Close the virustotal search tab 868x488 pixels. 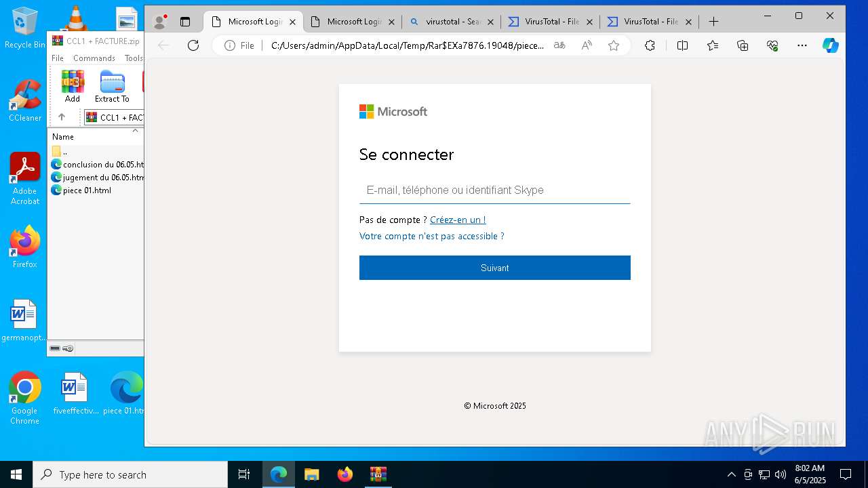pos(490,22)
